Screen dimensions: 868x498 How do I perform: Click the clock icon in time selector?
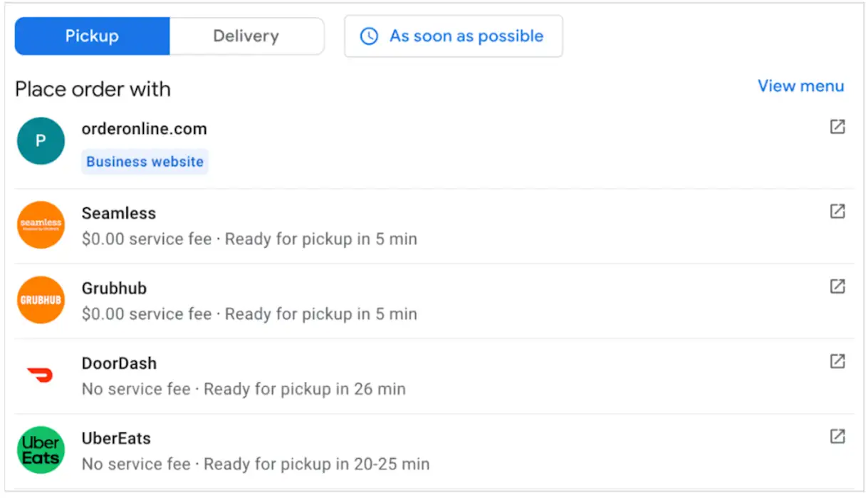pos(369,36)
